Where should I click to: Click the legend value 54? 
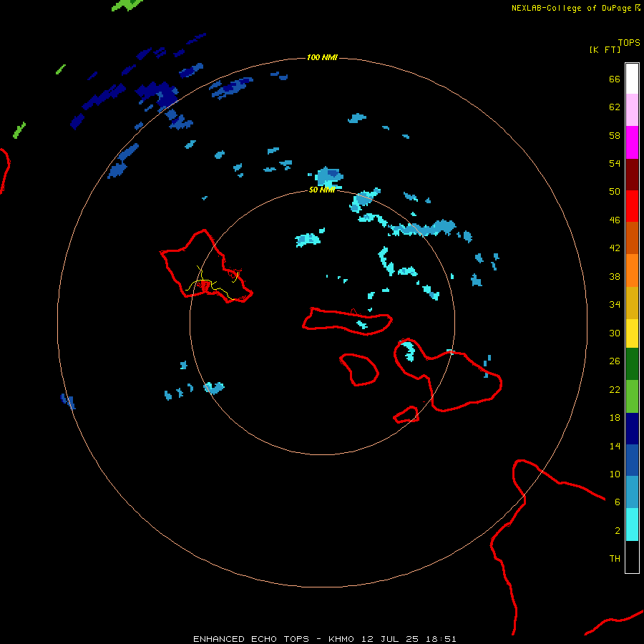(615, 163)
